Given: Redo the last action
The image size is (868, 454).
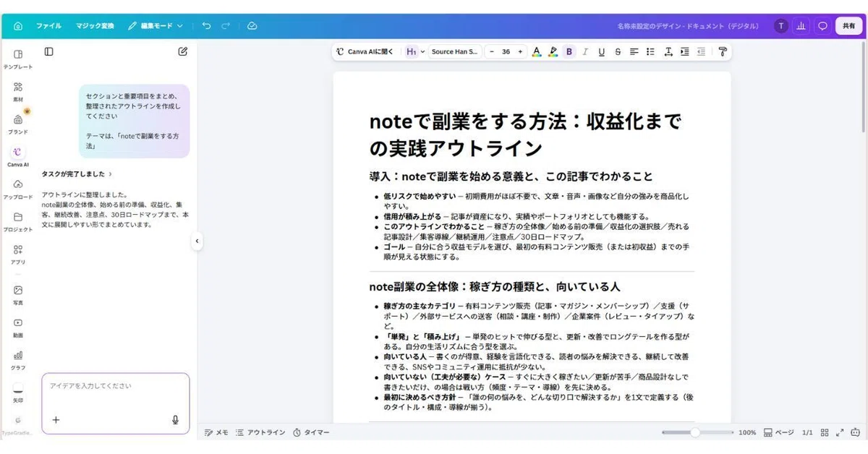Looking at the screenshot, I should pyautogui.click(x=226, y=26).
